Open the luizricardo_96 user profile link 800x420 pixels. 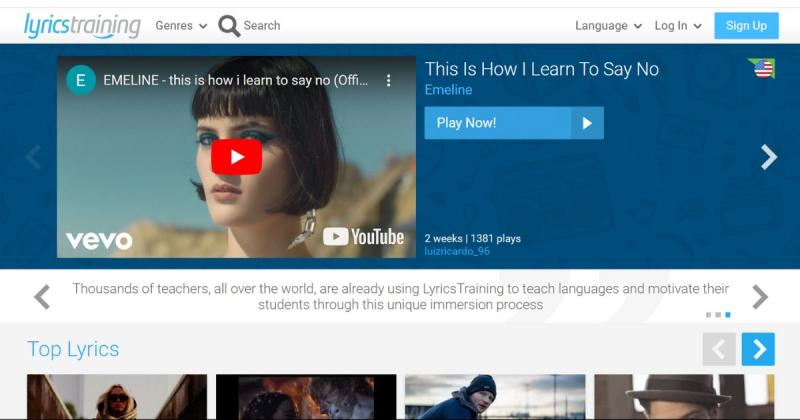(457, 251)
